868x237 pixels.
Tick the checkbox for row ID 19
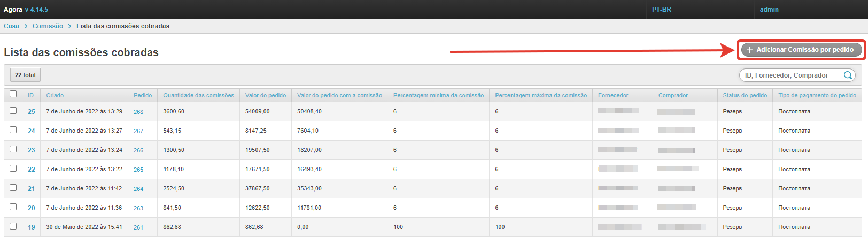(13, 226)
